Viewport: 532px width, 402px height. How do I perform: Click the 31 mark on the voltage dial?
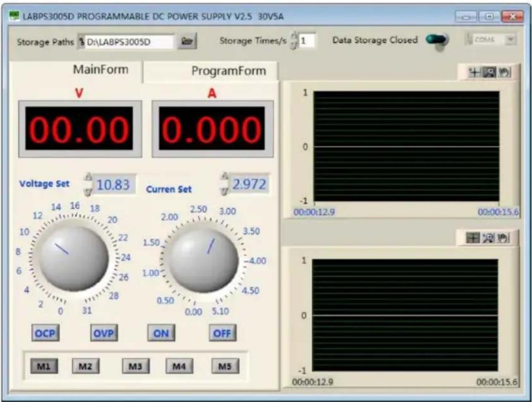(87, 310)
